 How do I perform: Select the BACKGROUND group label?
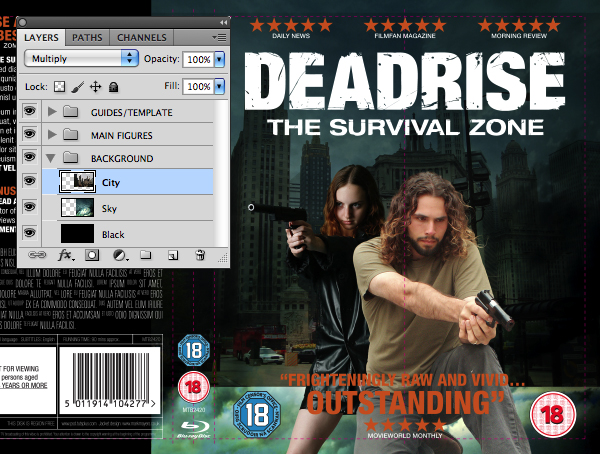pos(122,158)
